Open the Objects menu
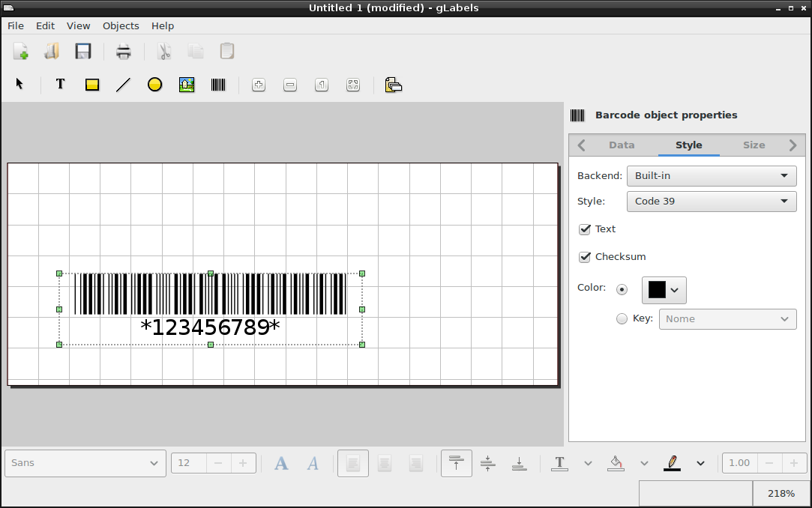The height and width of the screenshot is (508, 812). coord(121,26)
